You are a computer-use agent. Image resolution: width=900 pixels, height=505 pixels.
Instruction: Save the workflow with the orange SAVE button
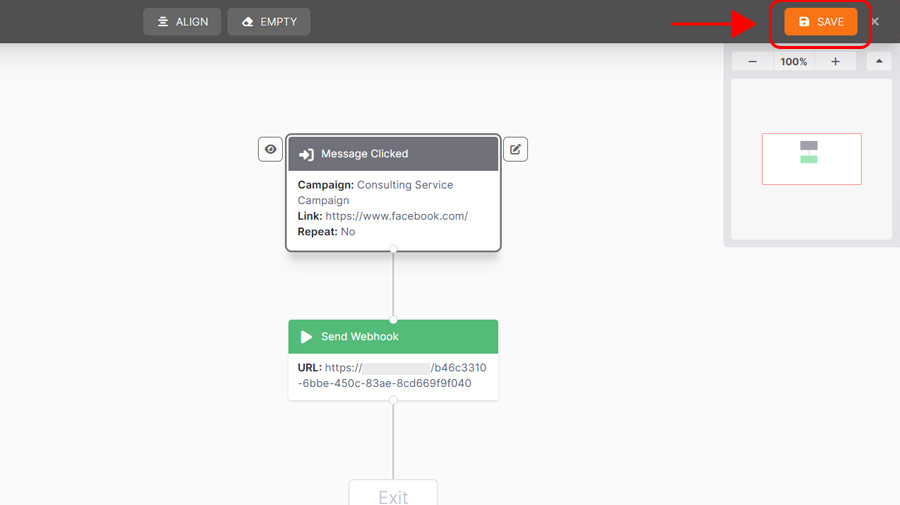(820, 22)
